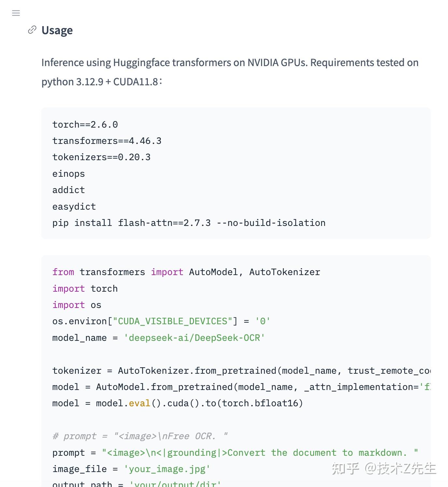Click the model.eval().cuda() code line
Image resolution: width=448 pixels, height=487 pixels.
tap(177, 403)
